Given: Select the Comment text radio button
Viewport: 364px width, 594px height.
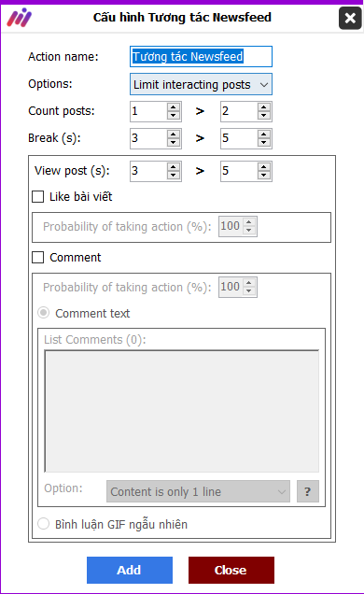Looking at the screenshot, I should (x=44, y=313).
